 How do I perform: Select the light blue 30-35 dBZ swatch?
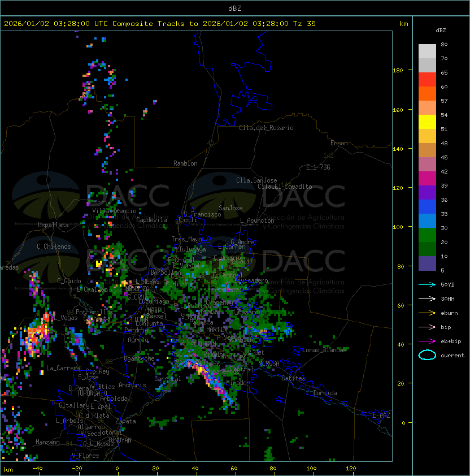tap(427, 221)
